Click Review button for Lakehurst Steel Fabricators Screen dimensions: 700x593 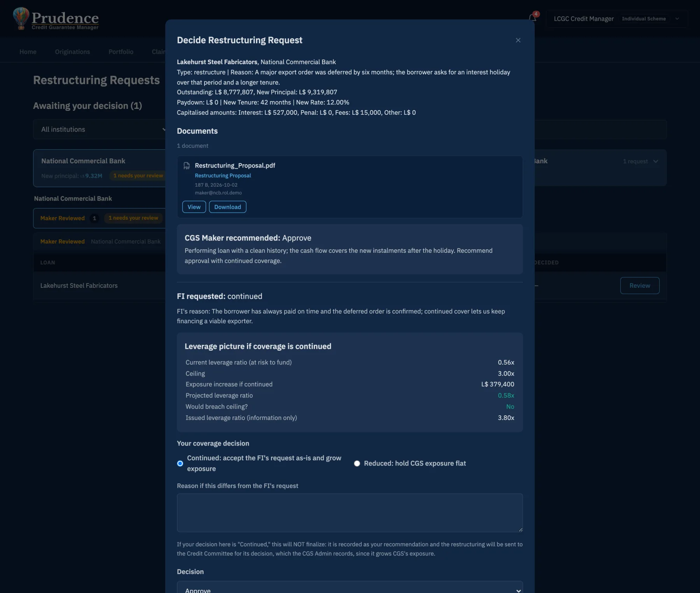640,285
